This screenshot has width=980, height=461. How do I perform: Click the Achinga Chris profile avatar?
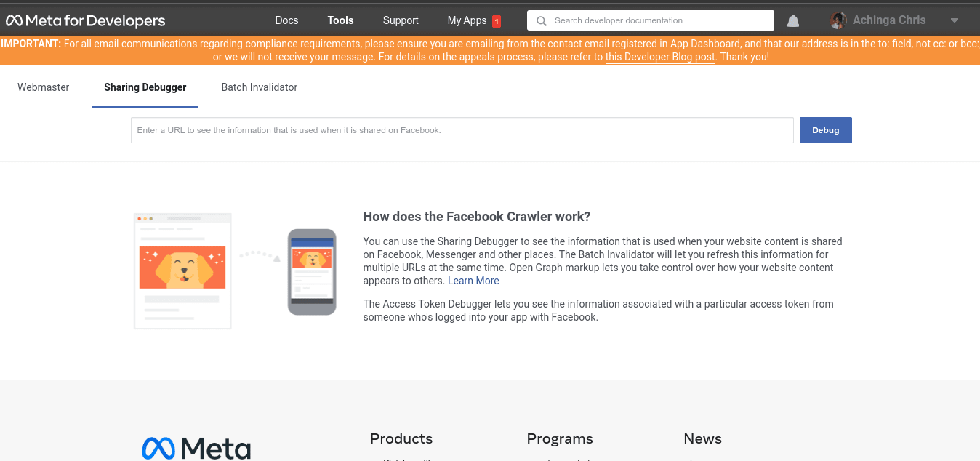(838, 20)
